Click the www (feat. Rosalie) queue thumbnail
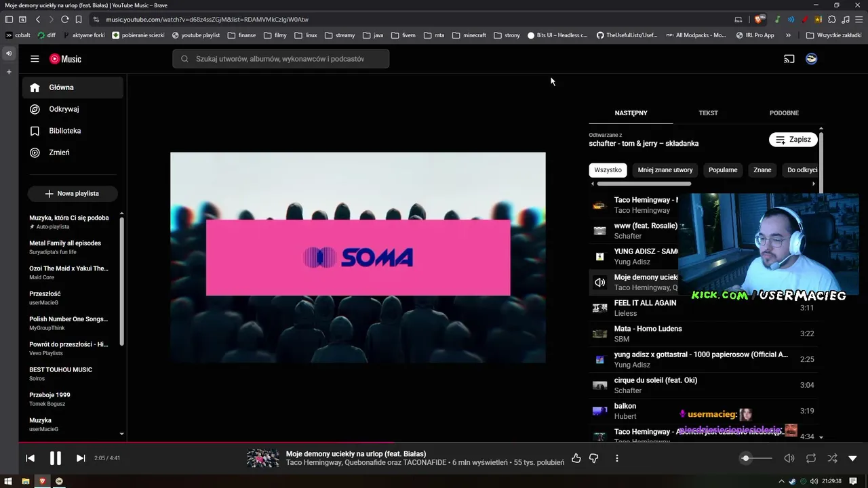Viewport: 868px width, 488px height. click(599, 230)
